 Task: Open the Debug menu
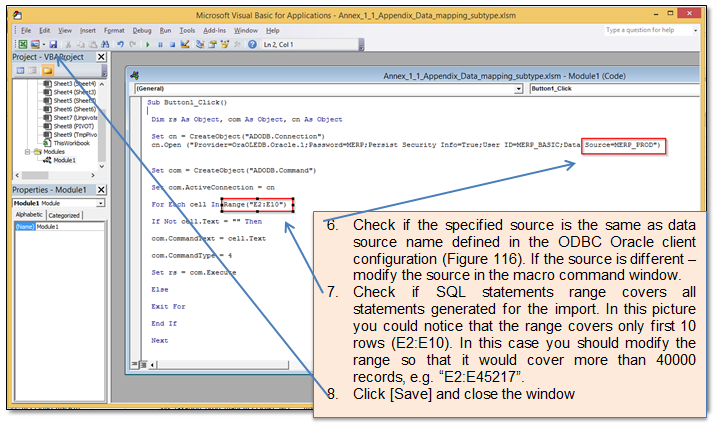click(142, 30)
